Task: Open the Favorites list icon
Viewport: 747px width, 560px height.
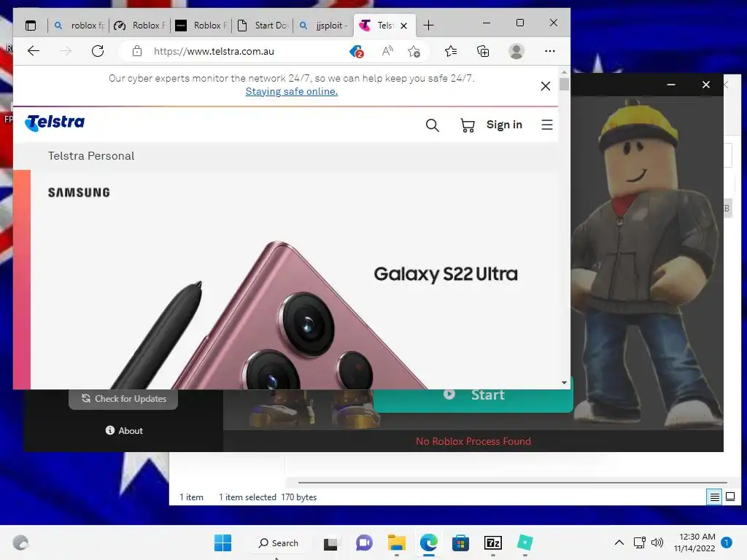Action: pyautogui.click(x=451, y=51)
